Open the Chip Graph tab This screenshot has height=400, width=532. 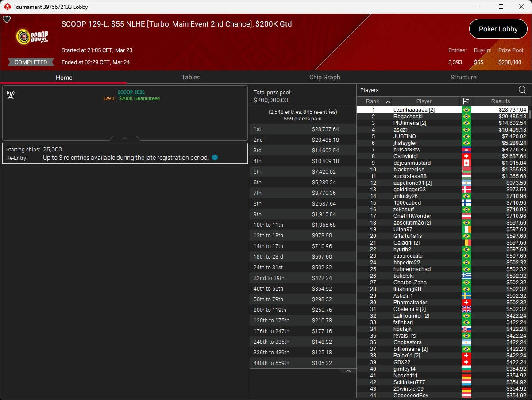coord(324,77)
